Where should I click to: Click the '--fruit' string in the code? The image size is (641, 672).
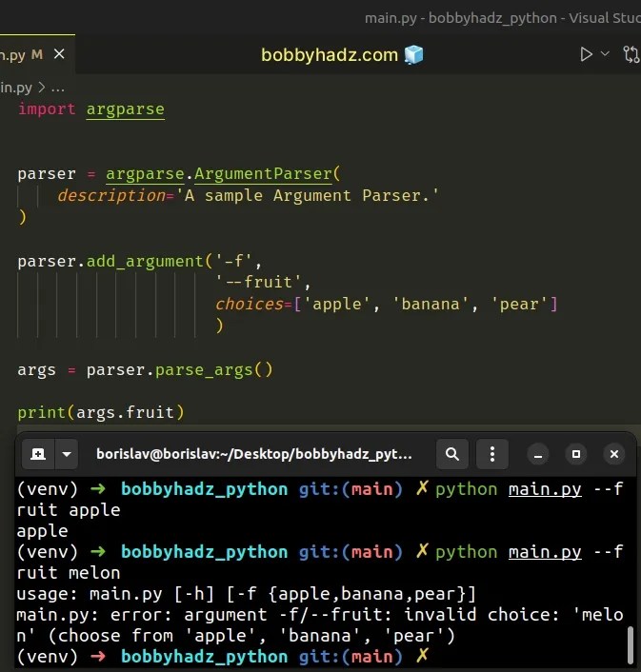[x=258, y=282]
